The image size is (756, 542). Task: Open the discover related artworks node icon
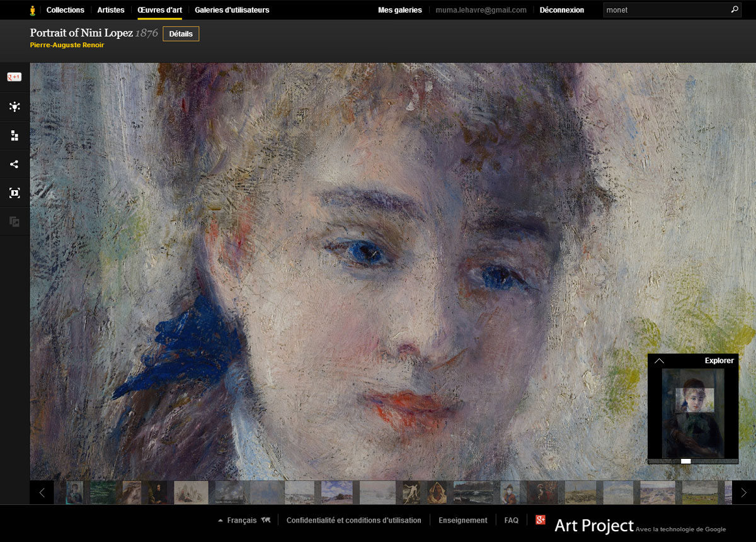[14, 107]
